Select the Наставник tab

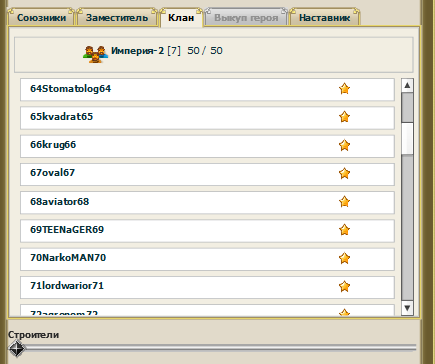[324, 17]
